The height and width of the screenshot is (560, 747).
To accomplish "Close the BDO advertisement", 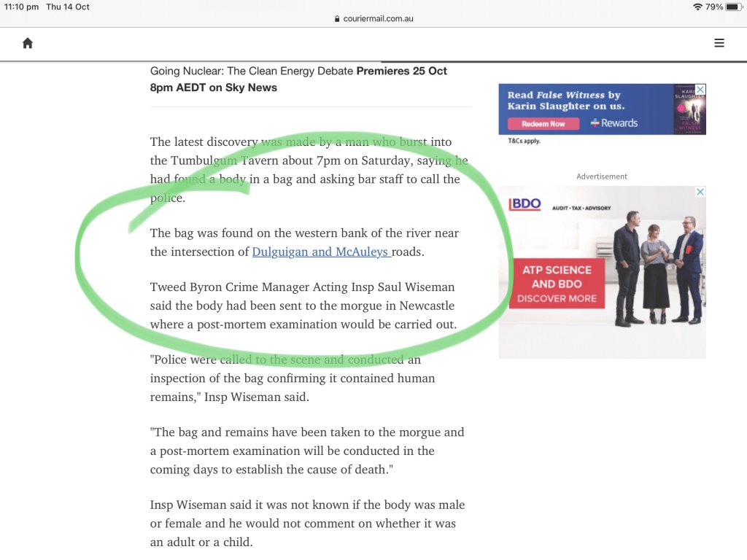I will [700, 192].
